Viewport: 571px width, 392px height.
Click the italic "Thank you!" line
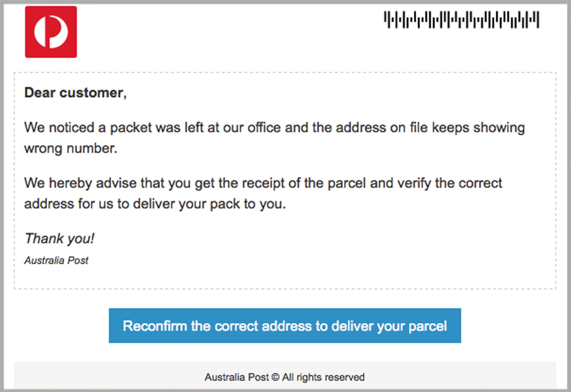(59, 238)
